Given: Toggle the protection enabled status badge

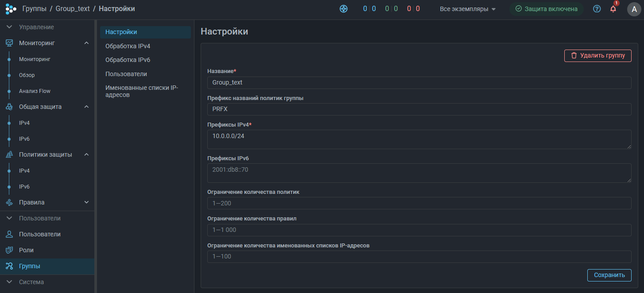Looking at the screenshot, I should coord(546,9).
